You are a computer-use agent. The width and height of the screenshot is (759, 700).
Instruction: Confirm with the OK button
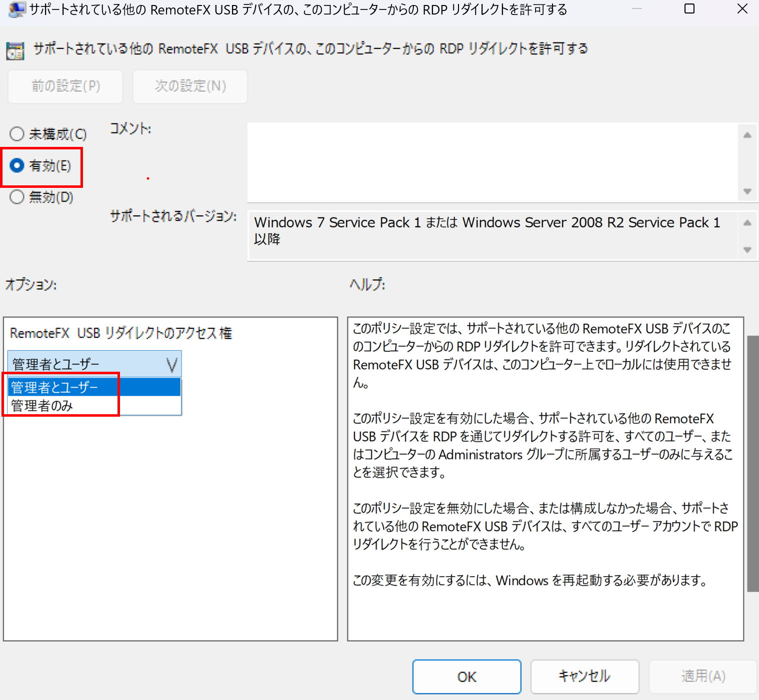tap(466, 677)
